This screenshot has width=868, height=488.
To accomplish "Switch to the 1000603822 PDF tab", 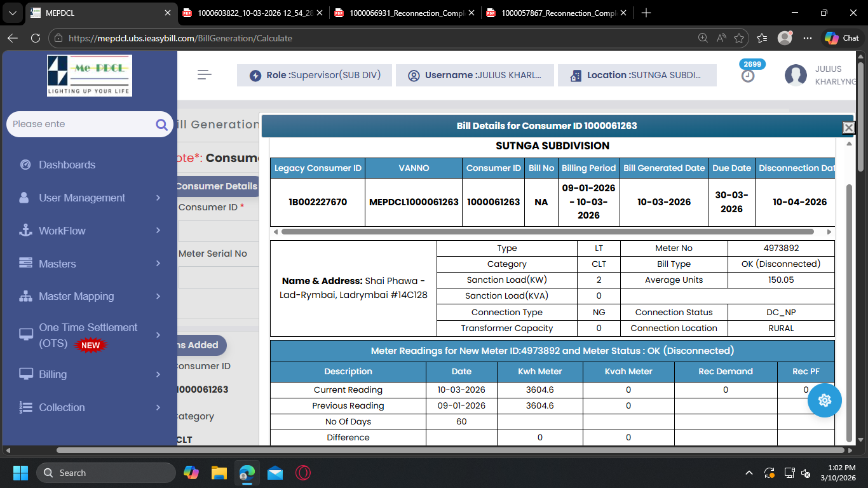I will 254,13.
